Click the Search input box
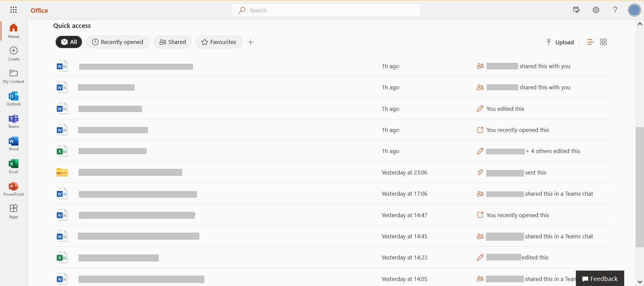644x286 pixels. (326, 10)
